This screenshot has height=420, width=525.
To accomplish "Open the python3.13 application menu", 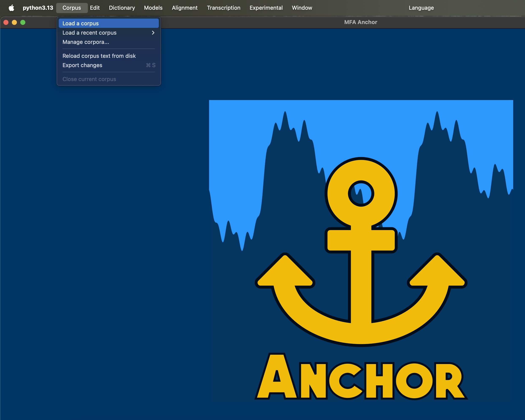I will (x=38, y=8).
